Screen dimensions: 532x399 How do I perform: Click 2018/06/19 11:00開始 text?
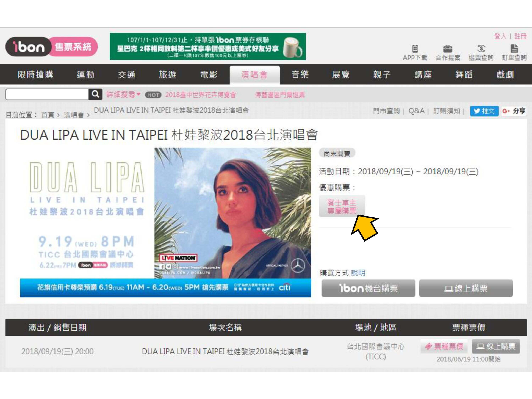coord(468,359)
